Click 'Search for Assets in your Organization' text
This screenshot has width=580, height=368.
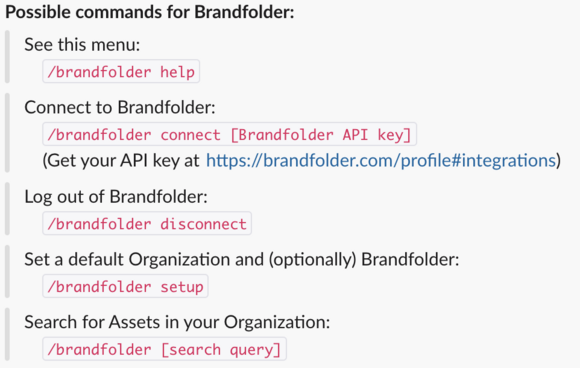coord(177,322)
